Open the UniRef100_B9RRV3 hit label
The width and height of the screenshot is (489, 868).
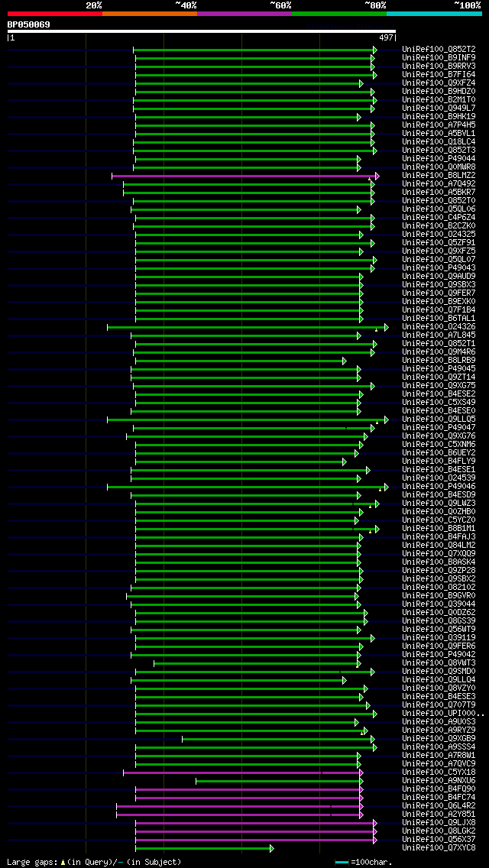click(x=439, y=66)
